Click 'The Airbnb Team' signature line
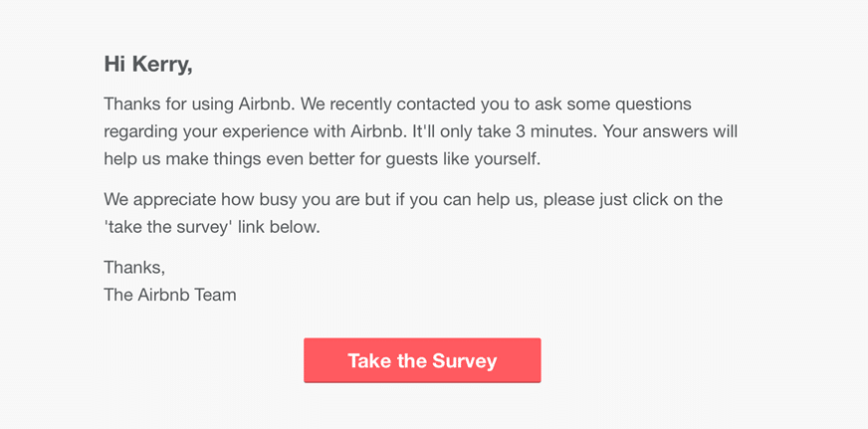This screenshot has height=429, width=868. click(170, 295)
